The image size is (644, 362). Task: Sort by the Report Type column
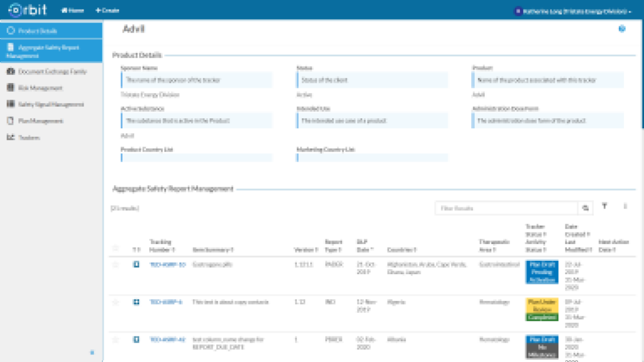coord(333,246)
